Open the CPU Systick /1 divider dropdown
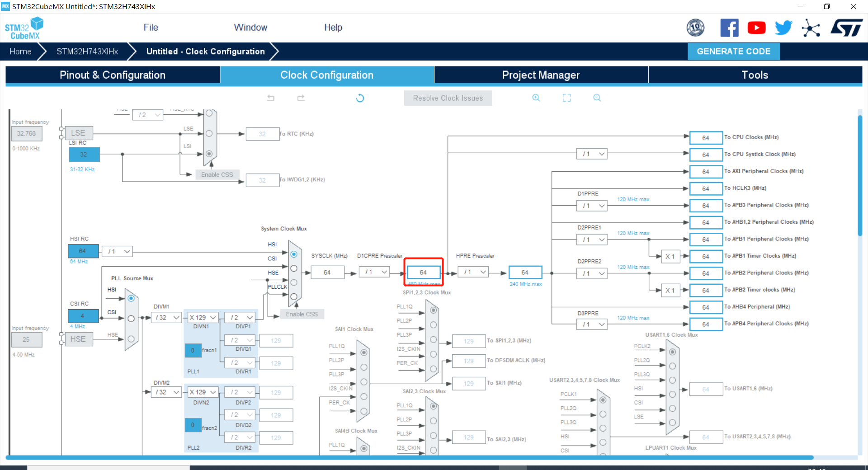This screenshot has width=868, height=470. click(592, 154)
